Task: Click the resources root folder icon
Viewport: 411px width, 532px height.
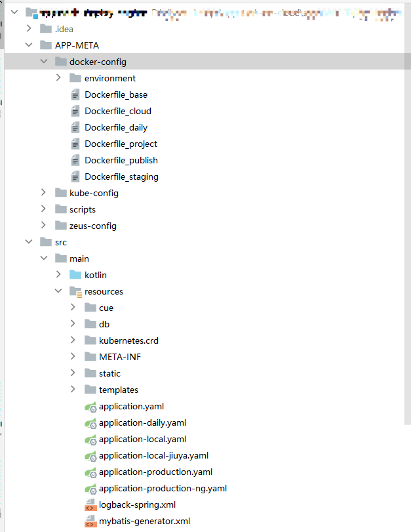Action: pos(75,292)
